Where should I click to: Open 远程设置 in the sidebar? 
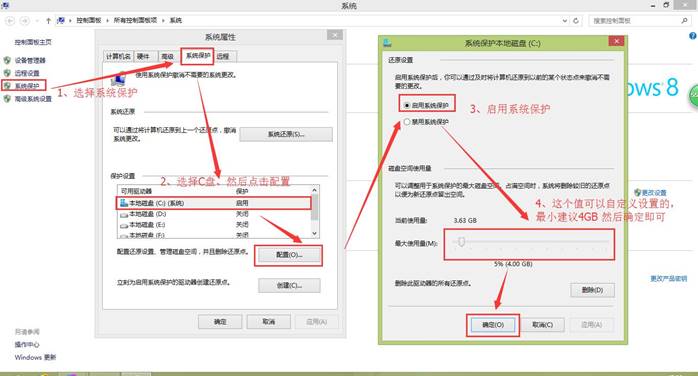(27, 73)
